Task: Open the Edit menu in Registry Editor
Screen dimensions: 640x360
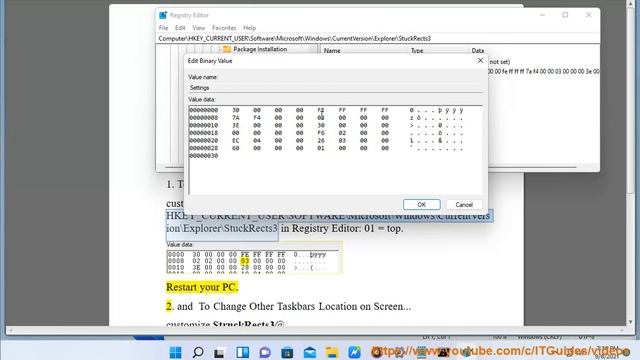Action: click(x=180, y=28)
